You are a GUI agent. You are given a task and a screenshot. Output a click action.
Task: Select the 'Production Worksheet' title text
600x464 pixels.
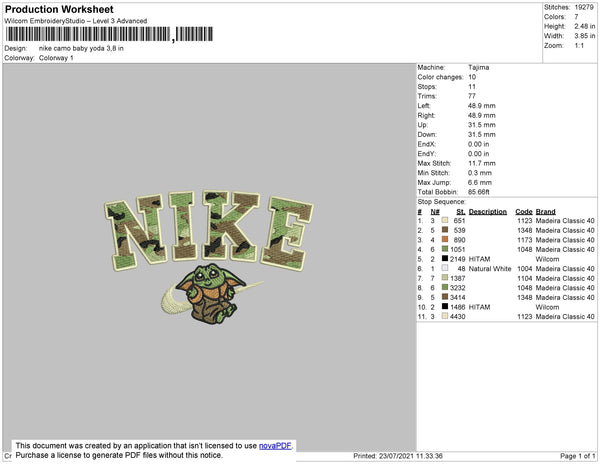(59, 9)
